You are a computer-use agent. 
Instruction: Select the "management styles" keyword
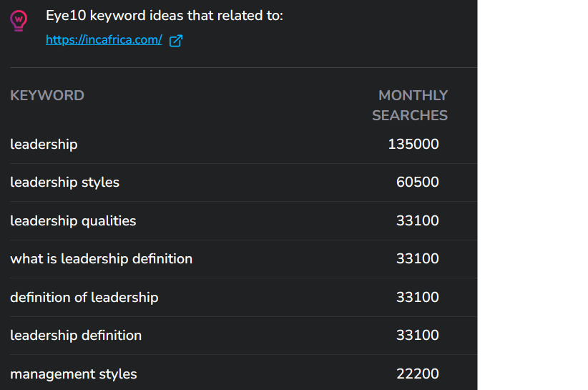73,374
